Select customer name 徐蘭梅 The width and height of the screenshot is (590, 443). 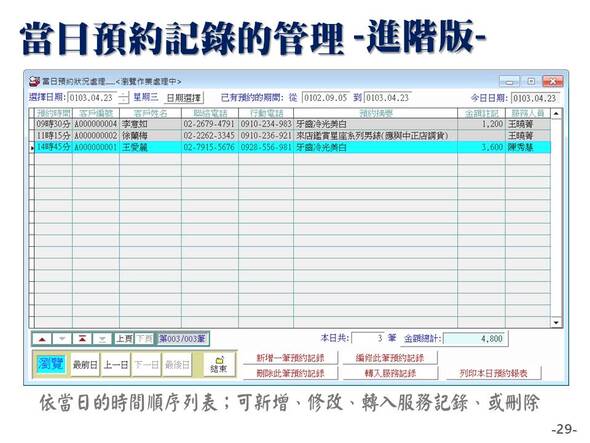[151, 135]
